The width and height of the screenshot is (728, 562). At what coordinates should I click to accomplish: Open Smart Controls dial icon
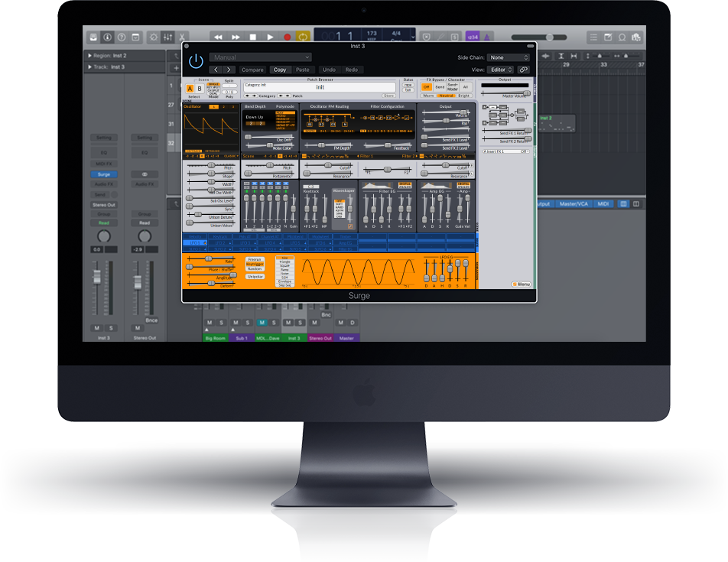[153, 37]
